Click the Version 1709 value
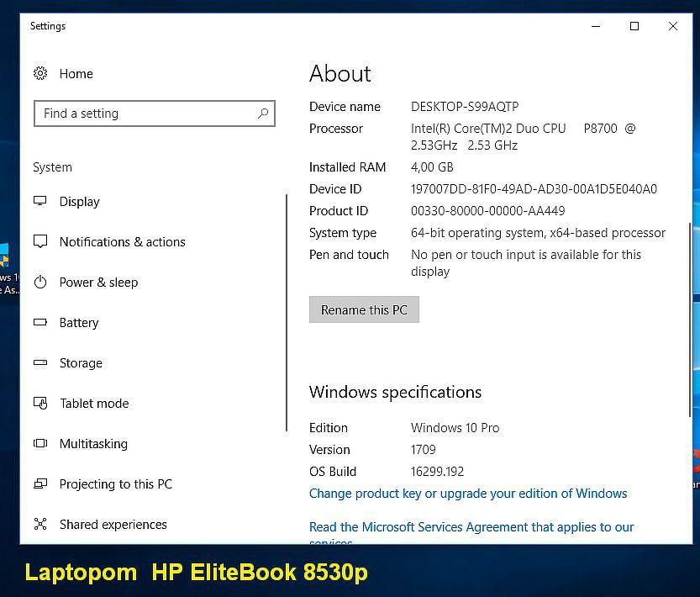This screenshot has height=597, width=700. 424,450
